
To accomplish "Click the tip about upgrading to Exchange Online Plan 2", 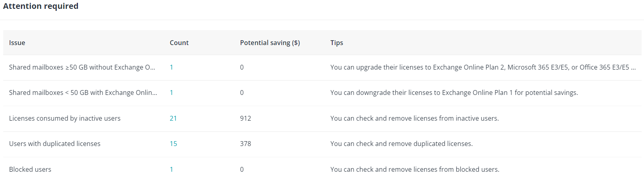I will [x=483, y=67].
